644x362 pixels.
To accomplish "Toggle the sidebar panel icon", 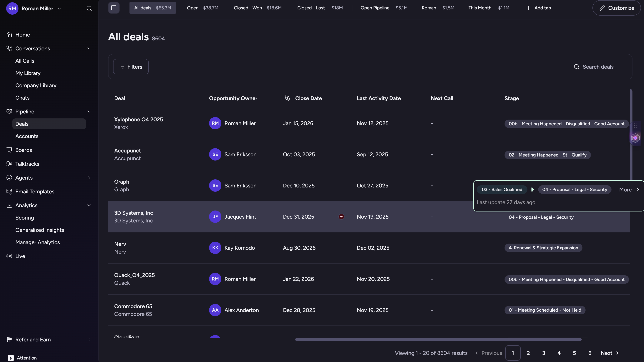I will [114, 8].
